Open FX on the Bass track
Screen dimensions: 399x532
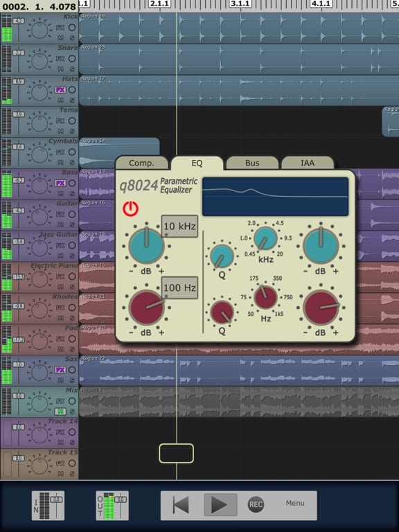60,183
